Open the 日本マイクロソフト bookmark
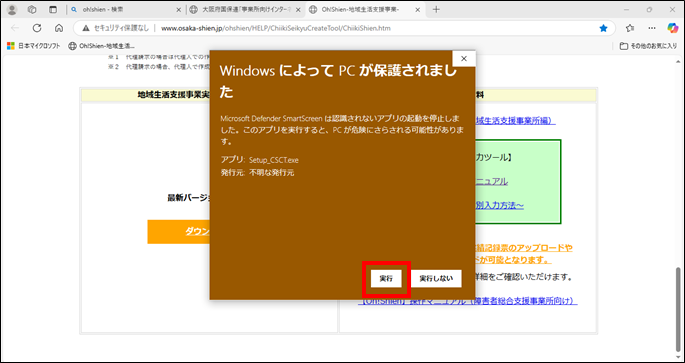Viewport: 685px width, 363px height. tap(33, 46)
